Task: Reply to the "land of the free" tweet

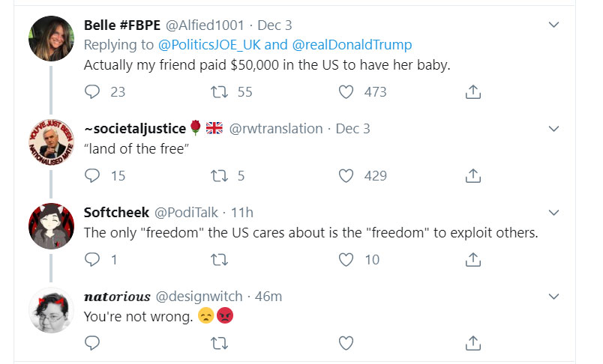Action: (92, 176)
